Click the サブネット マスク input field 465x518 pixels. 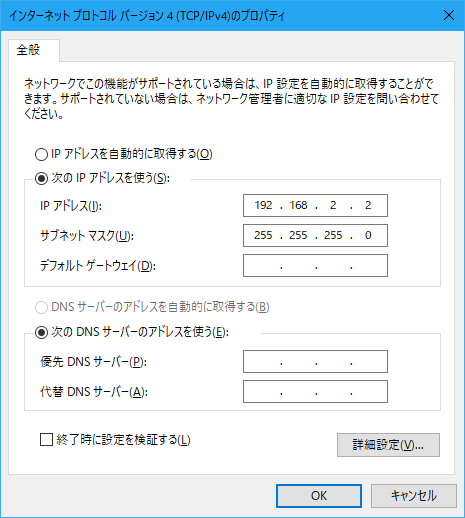315,235
